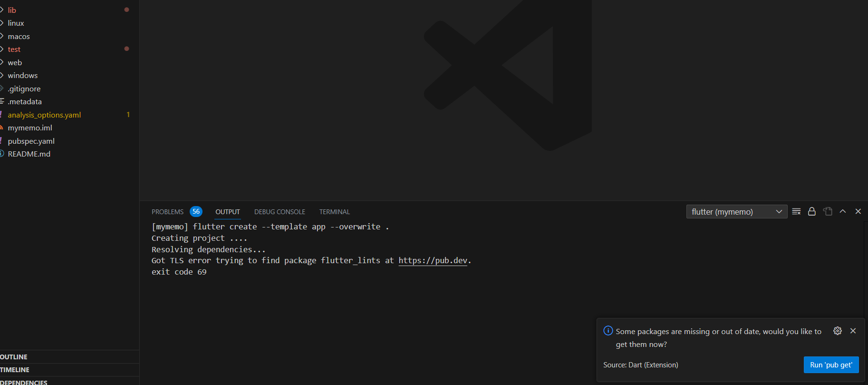This screenshot has width=868, height=385.
Task: Expand the test folder
Action: [69, 49]
